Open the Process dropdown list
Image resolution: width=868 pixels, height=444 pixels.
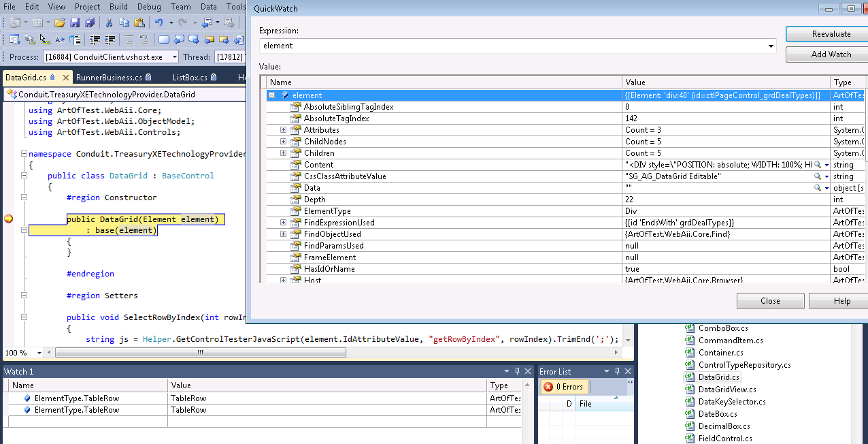tap(174, 57)
